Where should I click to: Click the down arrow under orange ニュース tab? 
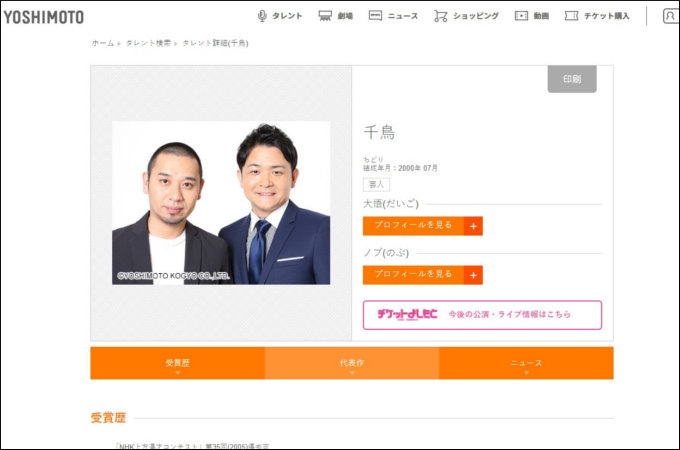526,373
